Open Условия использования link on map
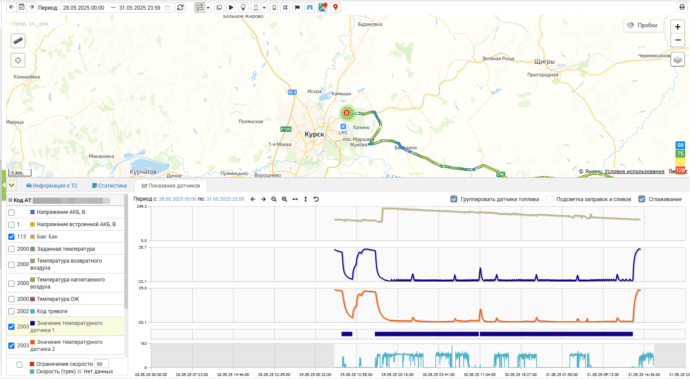690x379 pixels. (x=634, y=172)
